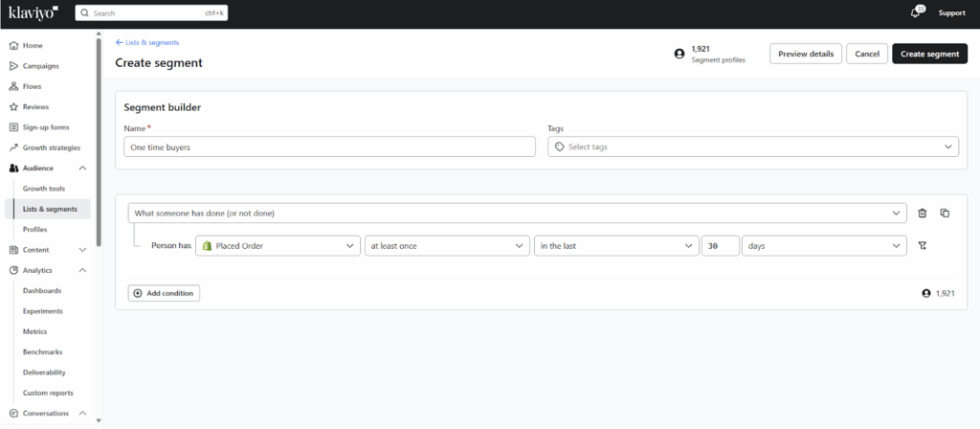Click the Reviews star icon
The image size is (980, 429).
click(13, 107)
